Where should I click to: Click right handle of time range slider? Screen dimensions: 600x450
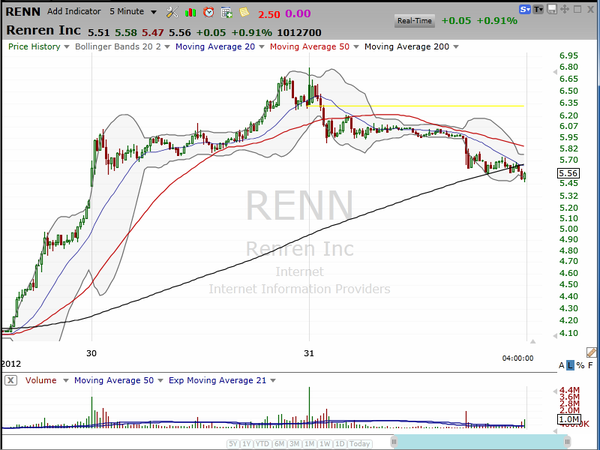point(567,442)
